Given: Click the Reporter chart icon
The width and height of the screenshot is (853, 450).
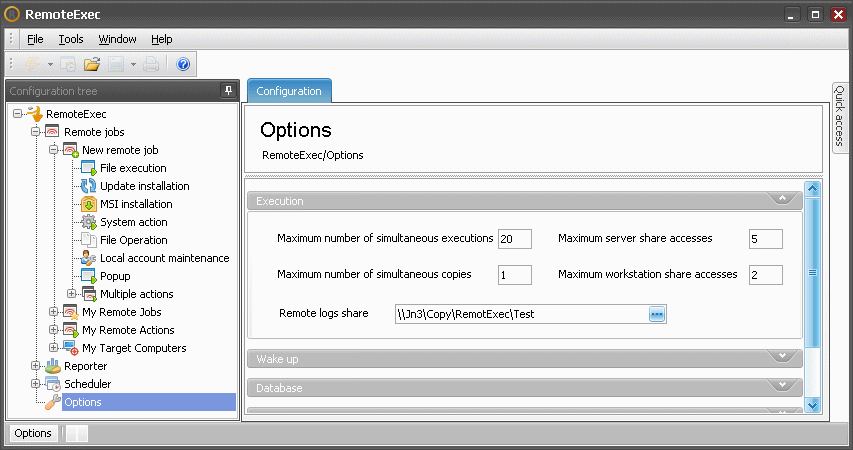Looking at the screenshot, I should point(53,366).
